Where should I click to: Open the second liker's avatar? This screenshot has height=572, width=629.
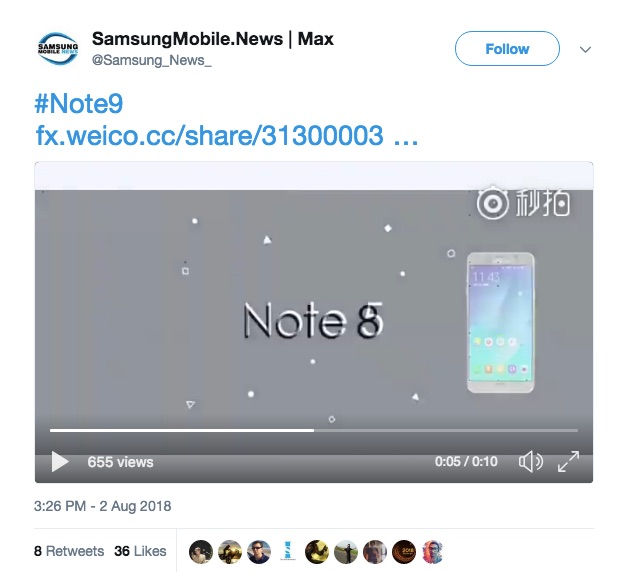click(x=230, y=552)
